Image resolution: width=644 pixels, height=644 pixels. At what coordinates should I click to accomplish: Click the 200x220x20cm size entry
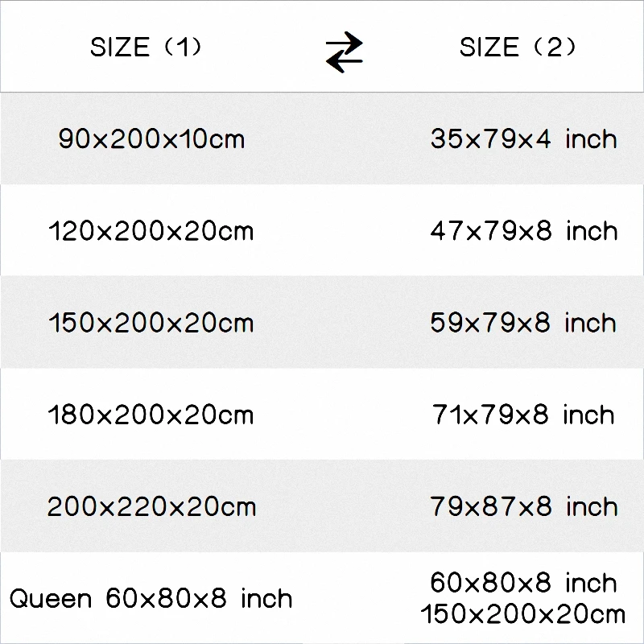click(151, 507)
